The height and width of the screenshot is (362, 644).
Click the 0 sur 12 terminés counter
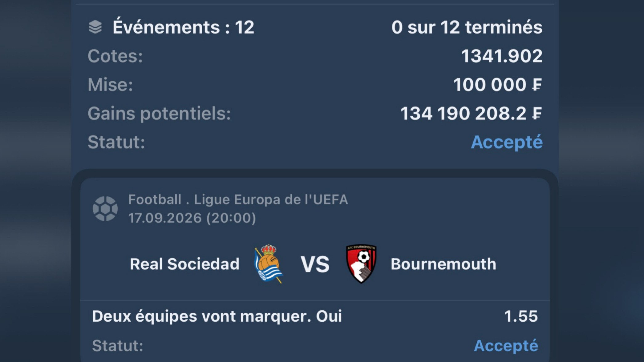(467, 27)
